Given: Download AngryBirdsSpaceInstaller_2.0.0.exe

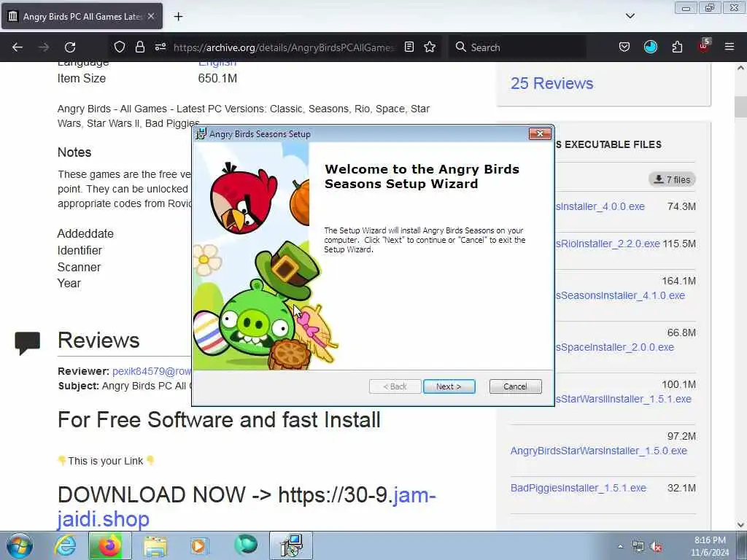Looking at the screenshot, I should 614,348.
